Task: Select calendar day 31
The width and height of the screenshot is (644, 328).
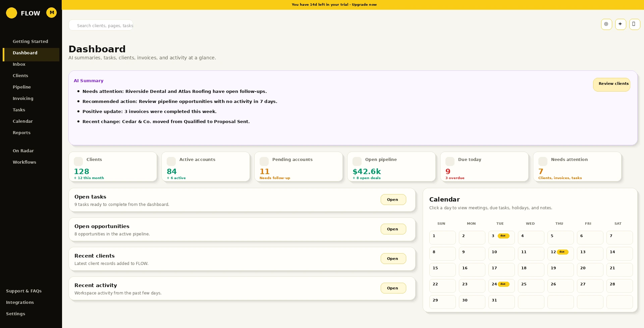Action: [x=501, y=302]
